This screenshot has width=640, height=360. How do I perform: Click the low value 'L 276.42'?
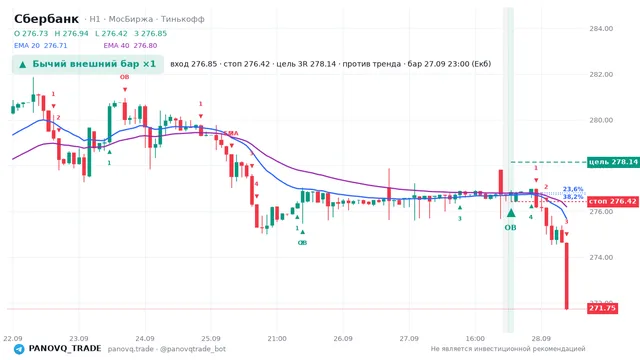pyautogui.click(x=111, y=33)
